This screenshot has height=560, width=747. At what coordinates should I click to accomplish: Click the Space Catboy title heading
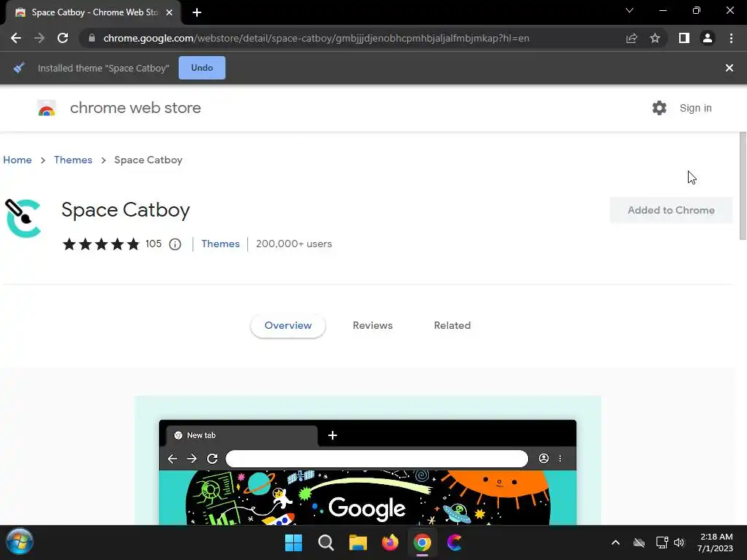[125, 210]
